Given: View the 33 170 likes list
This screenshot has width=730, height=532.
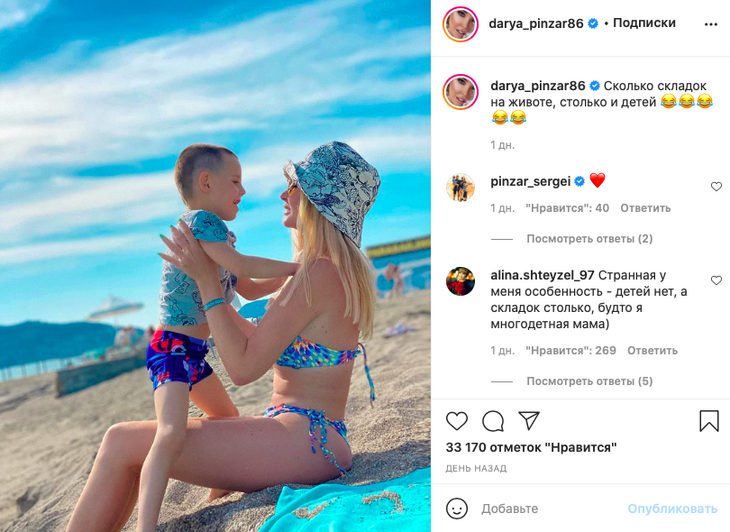Looking at the screenshot, I should [531, 447].
